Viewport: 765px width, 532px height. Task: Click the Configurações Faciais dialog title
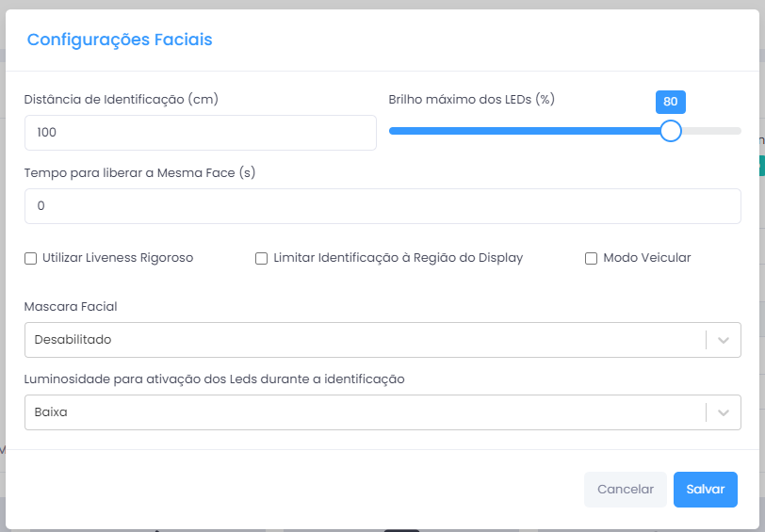[120, 40]
